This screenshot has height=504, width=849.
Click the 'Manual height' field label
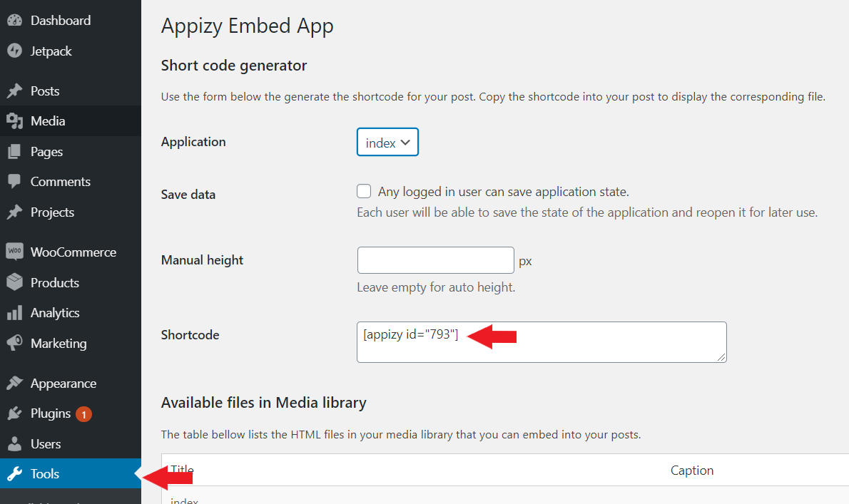202,260
